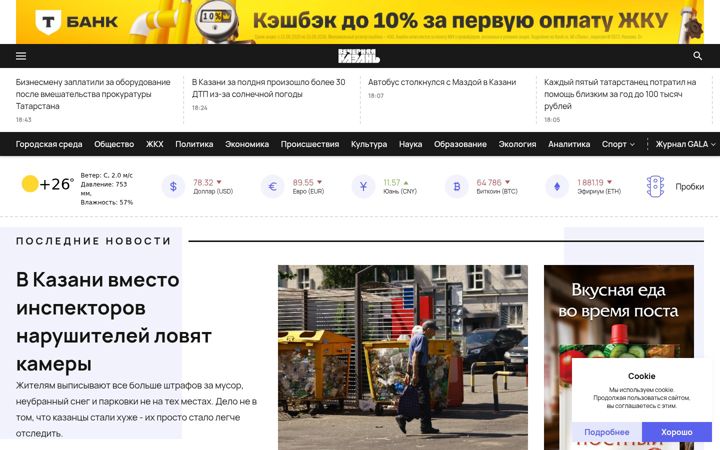This screenshot has width=720, height=450.
Task: Open the Общество section
Action: click(114, 144)
